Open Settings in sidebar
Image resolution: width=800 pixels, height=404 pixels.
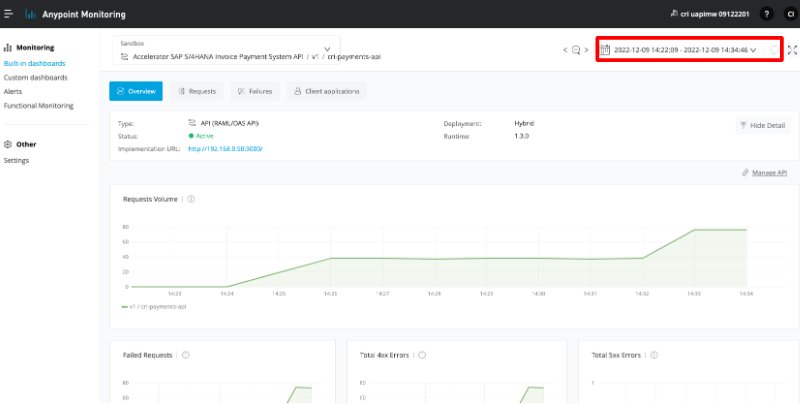(x=16, y=161)
